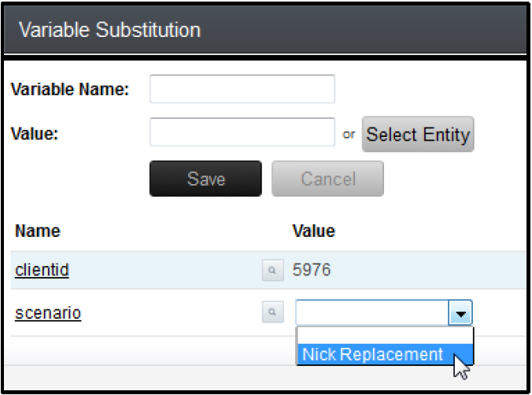Screen dimensions: 532x395
Task: Click the magnifier icon beside clientid
Action: (x=272, y=271)
